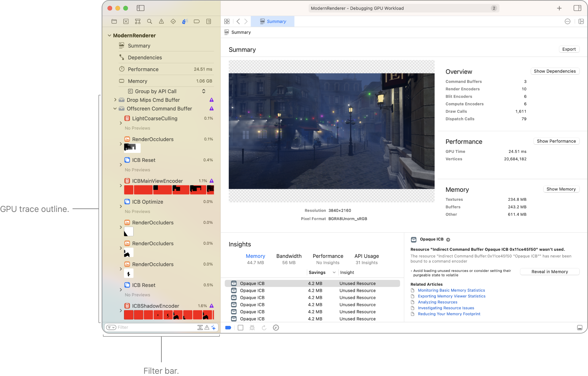The height and width of the screenshot is (376, 588).
Task: Open the report navigator list icon
Action: point(208,21)
